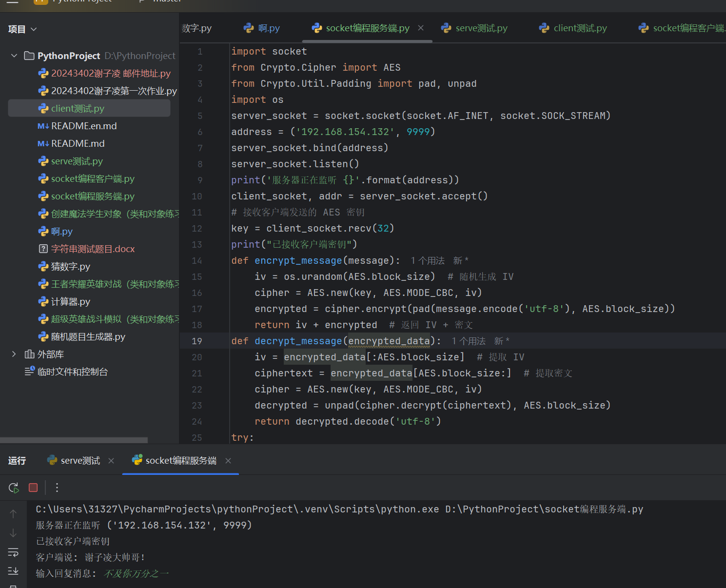726x588 pixels.
Task: Click comment 接收客户端发送的 AES 密钥
Action: point(298,213)
